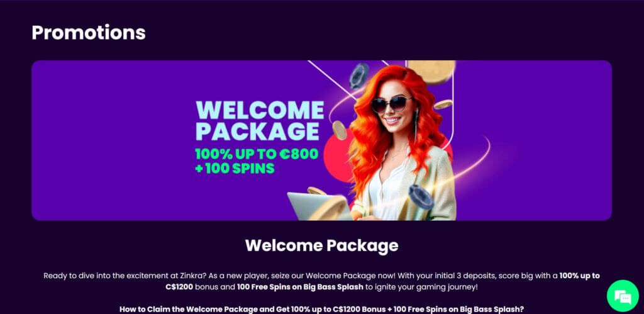644x314 pixels.
Task: Click the small gold coin right of sunglasses
Action: point(443,104)
